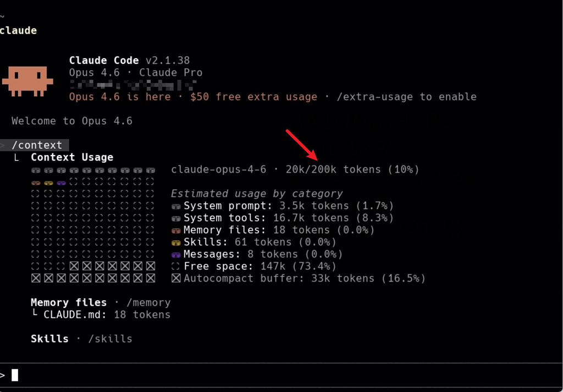Click the '/memory' command next to Memory files
Viewport: 563px width, 392px height.
click(148, 303)
